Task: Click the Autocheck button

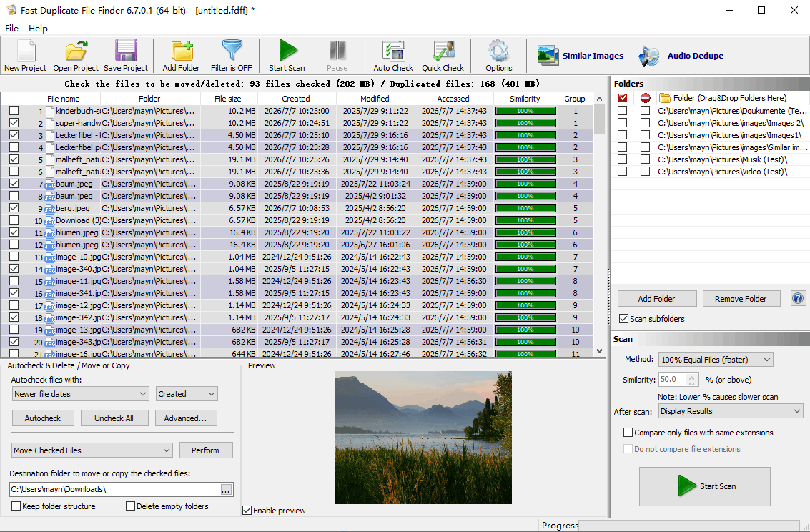Action: 43,418
